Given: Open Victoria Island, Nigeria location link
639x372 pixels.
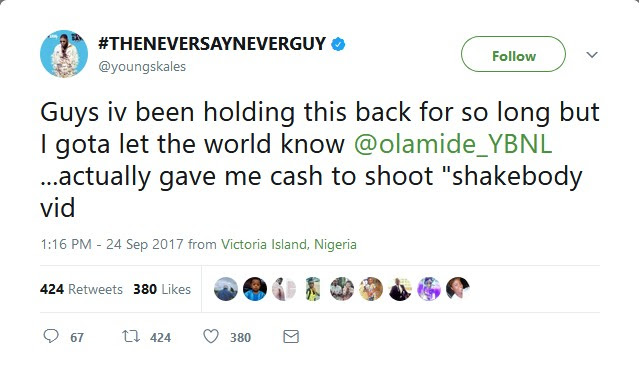Looking at the screenshot, I should (x=289, y=244).
